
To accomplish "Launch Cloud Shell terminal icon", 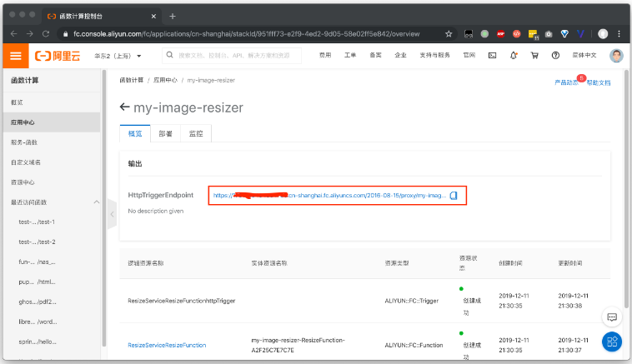I will pos(492,56).
